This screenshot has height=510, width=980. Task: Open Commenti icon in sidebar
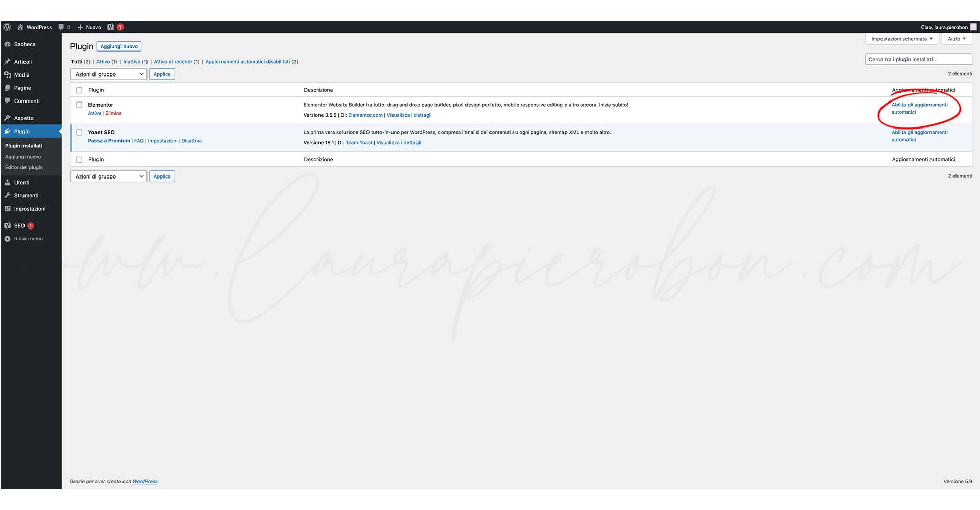pos(8,101)
